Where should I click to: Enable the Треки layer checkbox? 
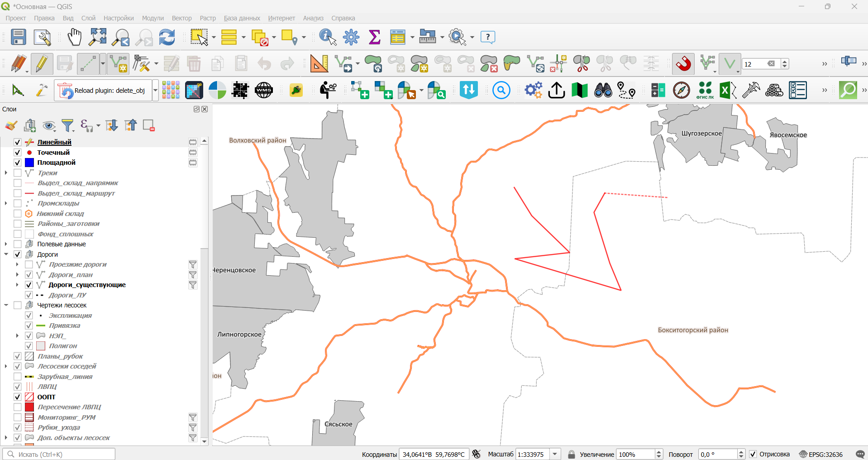(x=18, y=173)
